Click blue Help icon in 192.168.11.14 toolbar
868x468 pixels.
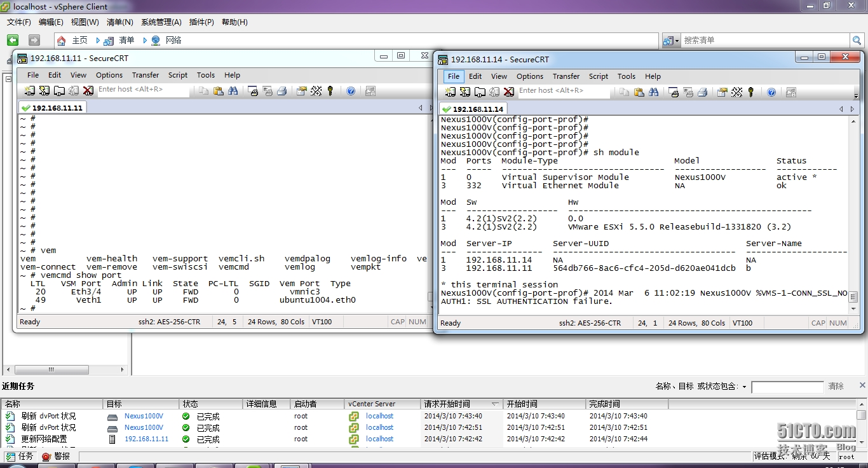tap(771, 92)
